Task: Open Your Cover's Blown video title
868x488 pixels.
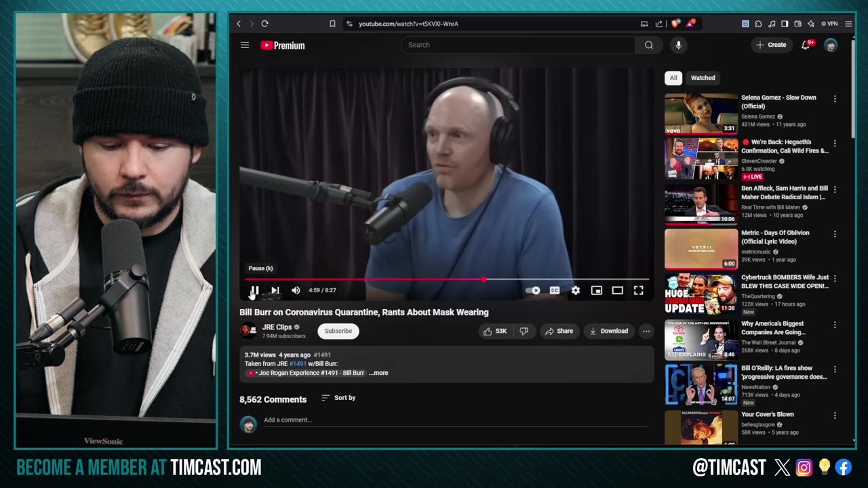Action: (767, 414)
